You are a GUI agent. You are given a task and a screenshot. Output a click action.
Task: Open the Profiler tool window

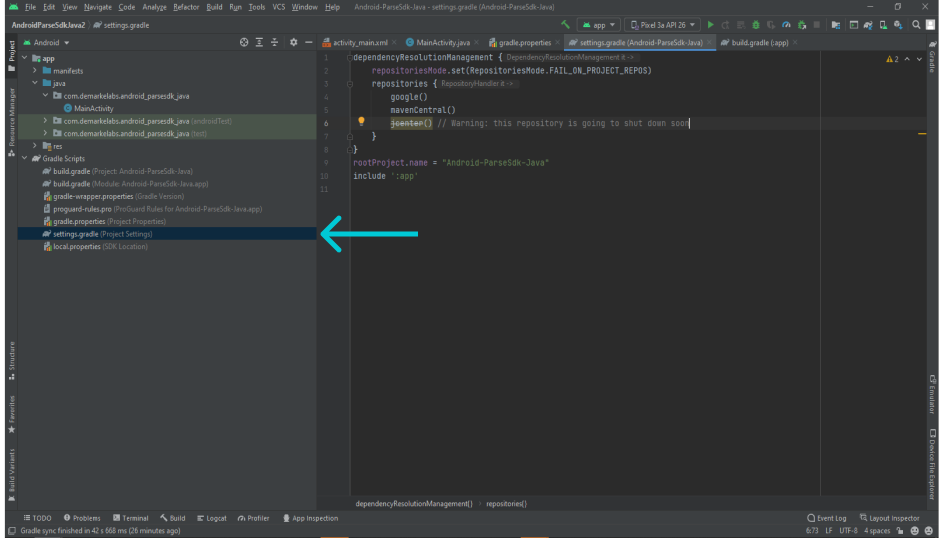pyautogui.click(x=253, y=518)
